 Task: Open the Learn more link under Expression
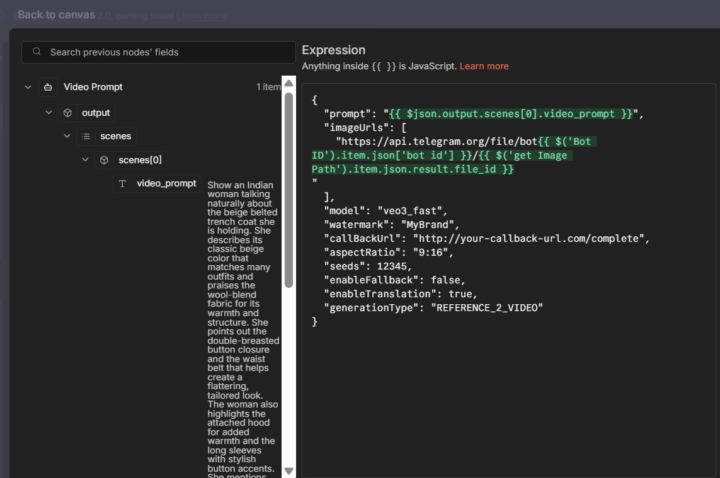coord(484,66)
